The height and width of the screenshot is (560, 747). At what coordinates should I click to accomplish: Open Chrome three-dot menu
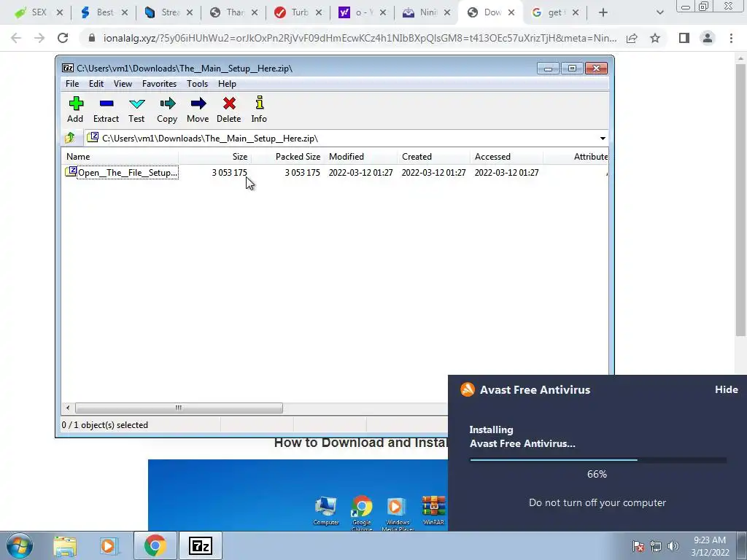731,38
